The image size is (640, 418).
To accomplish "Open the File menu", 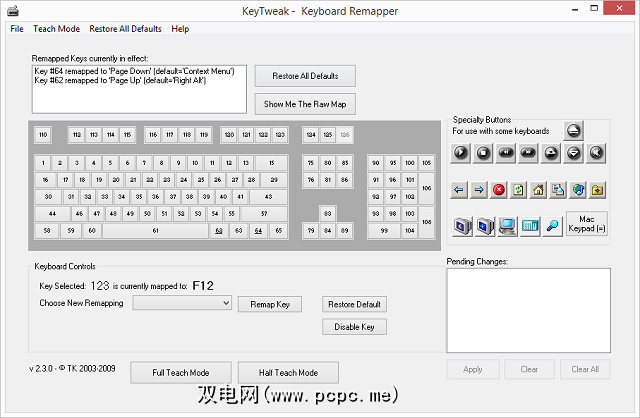I will [17, 29].
